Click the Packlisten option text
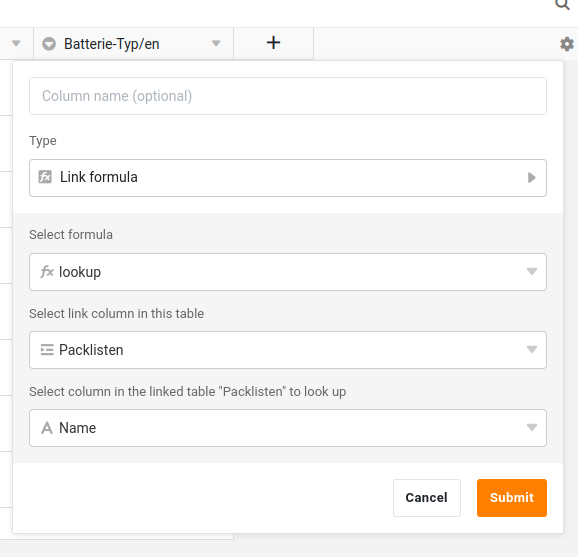 (x=91, y=350)
